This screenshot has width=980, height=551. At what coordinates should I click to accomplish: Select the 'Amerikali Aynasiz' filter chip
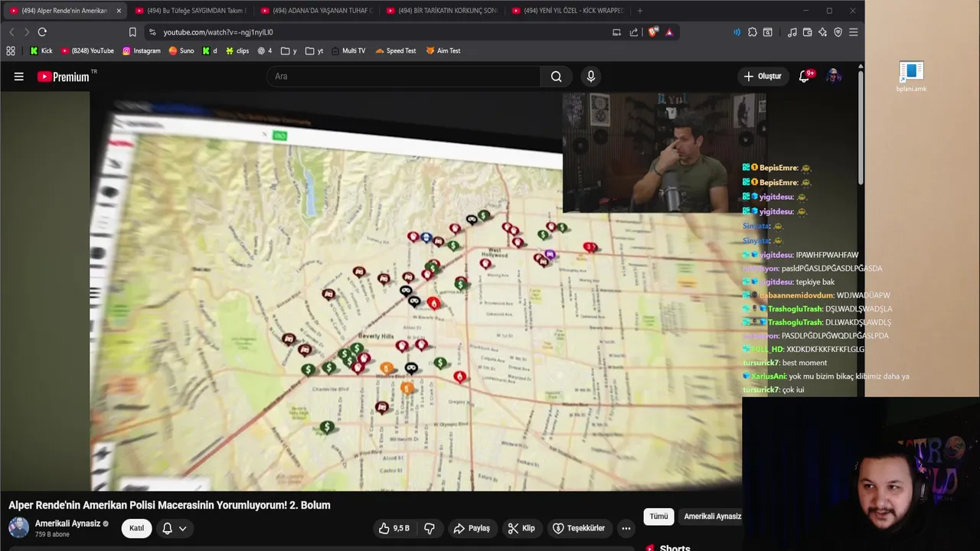(711, 517)
